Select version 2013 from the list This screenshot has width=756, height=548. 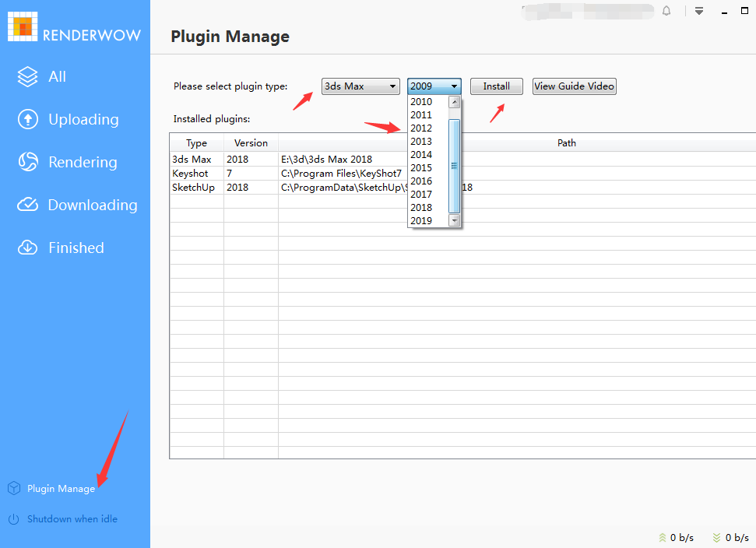[x=428, y=141]
